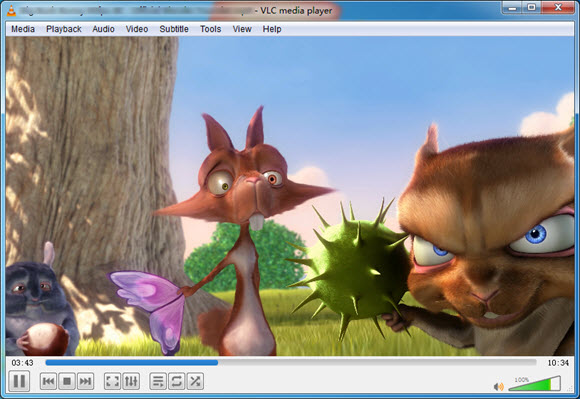Open the Video menu

pyautogui.click(x=137, y=29)
